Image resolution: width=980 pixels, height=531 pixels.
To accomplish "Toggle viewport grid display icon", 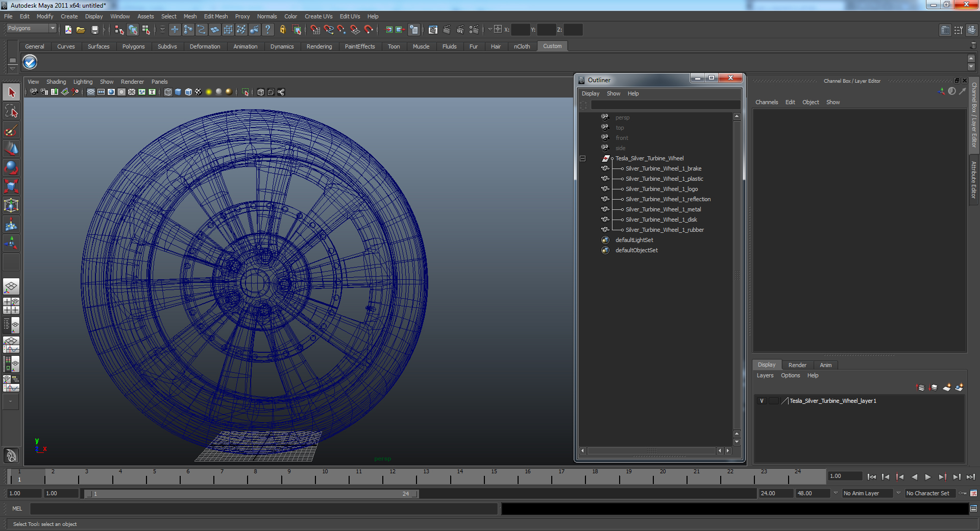I will tap(91, 92).
